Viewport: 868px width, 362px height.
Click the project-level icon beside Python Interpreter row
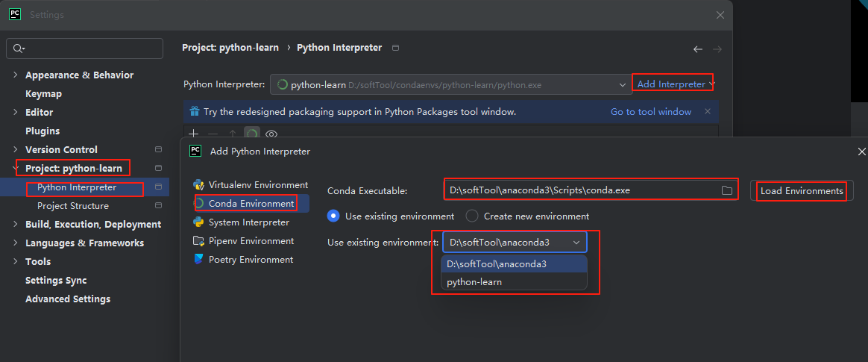click(158, 187)
